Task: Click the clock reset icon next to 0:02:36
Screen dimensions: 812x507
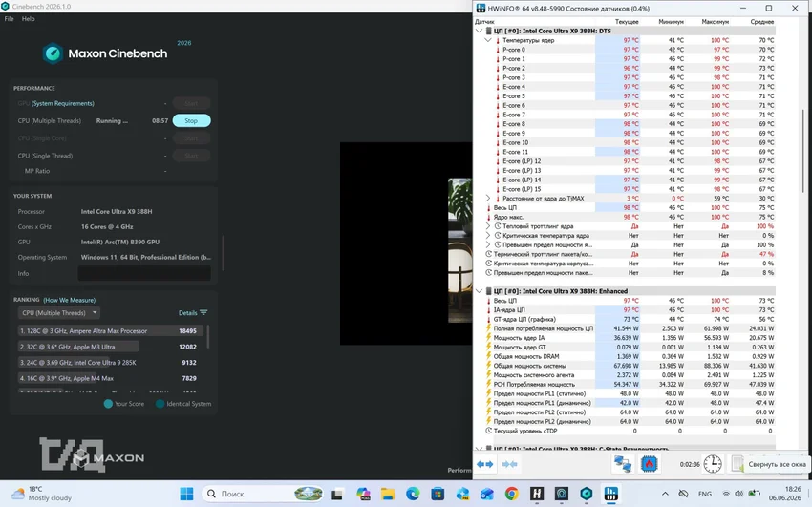Action: [713, 464]
